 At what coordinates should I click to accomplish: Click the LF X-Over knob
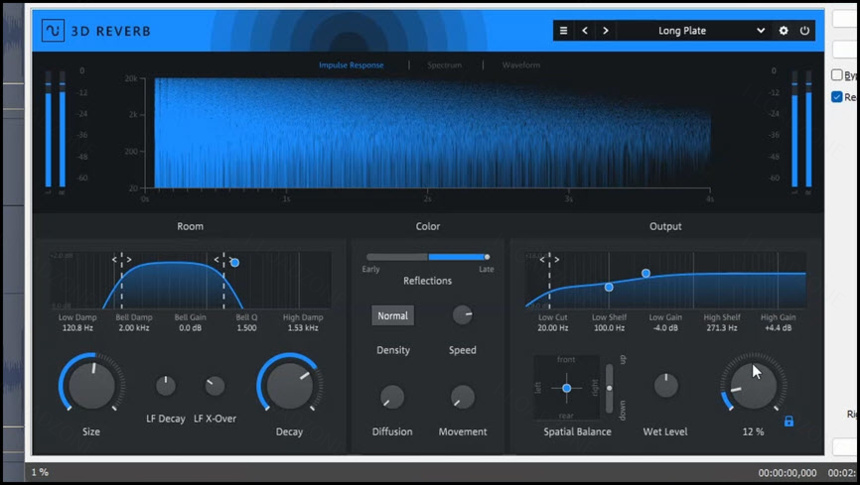click(214, 386)
